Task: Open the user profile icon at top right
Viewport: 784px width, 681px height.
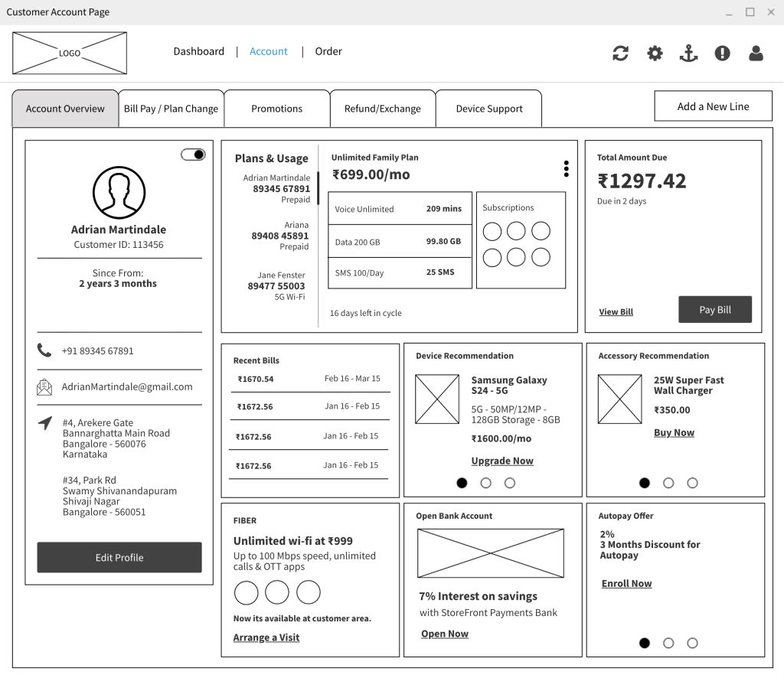Action: (756, 53)
